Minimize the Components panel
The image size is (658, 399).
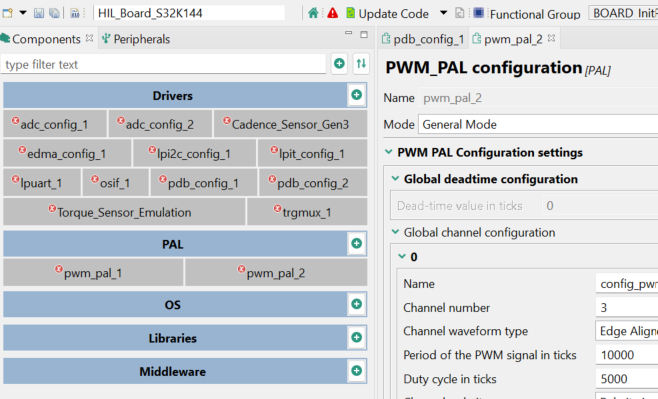(x=348, y=34)
